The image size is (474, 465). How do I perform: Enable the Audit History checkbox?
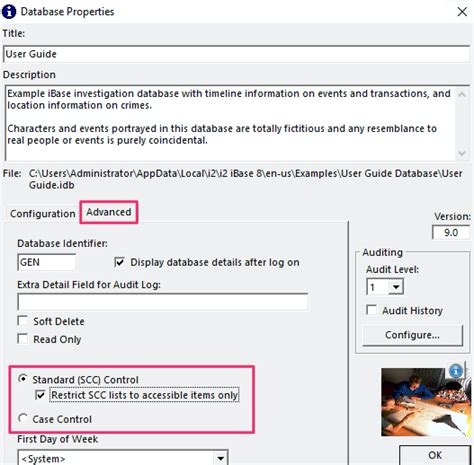point(371,310)
